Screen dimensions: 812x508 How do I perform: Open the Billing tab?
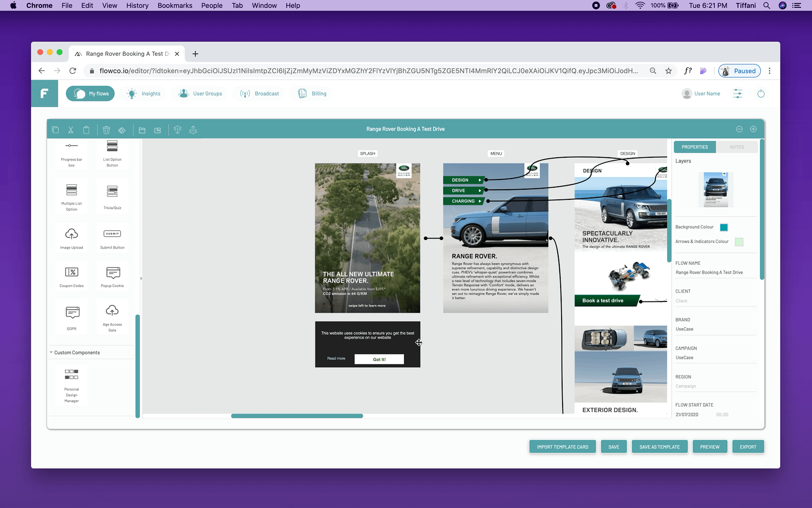tap(312, 94)
